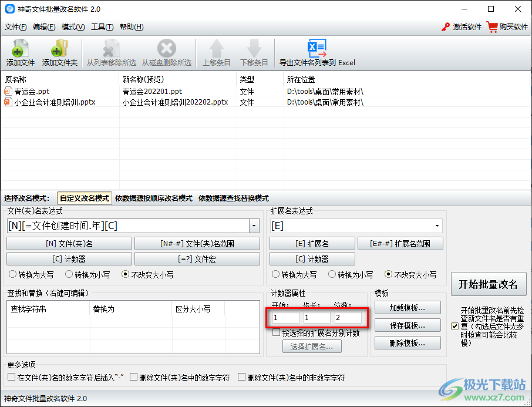
Task: Enable 按选择的扩展名分别计数 checkbox
Action: (x=276, y=332)
